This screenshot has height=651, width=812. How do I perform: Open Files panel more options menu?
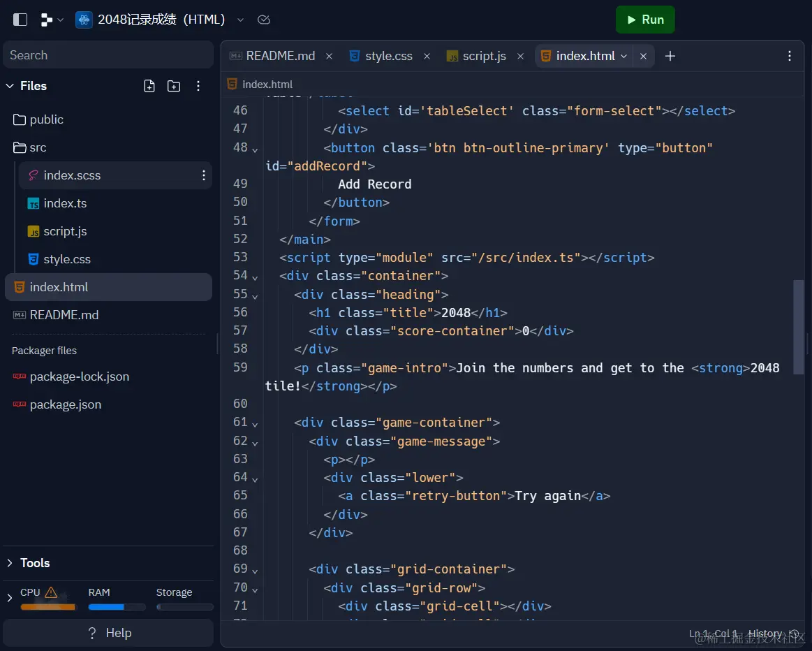coord(198,86)
